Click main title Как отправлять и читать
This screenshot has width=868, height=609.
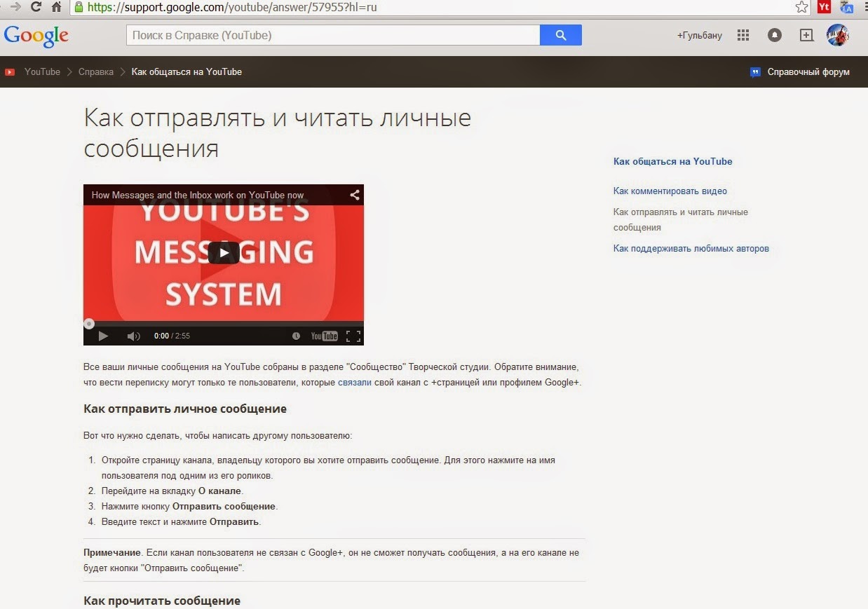tap(278, 132)
